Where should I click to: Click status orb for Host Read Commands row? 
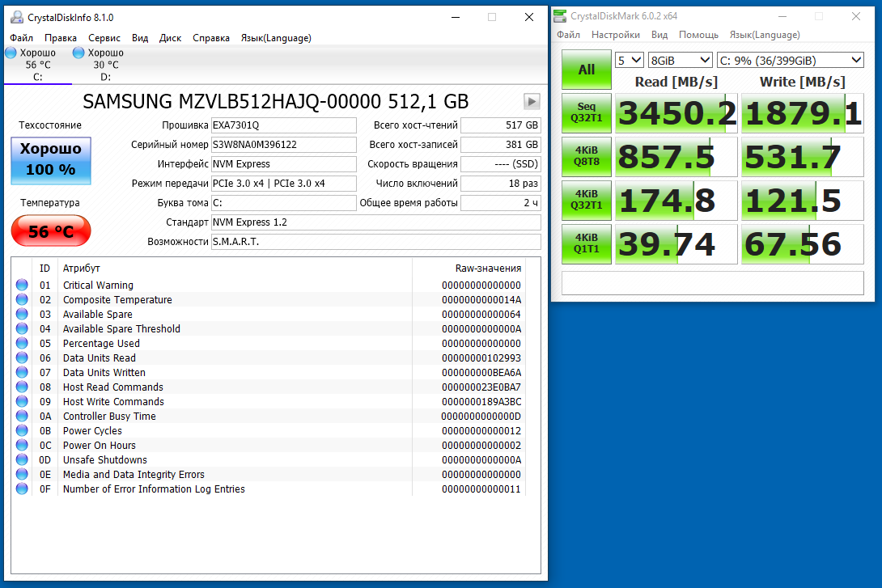22,387
